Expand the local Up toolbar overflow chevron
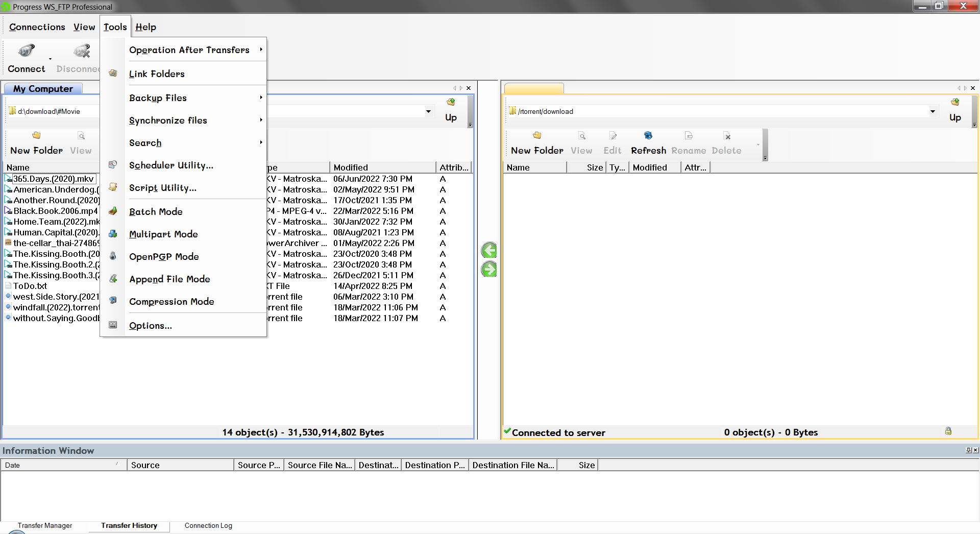Viewport: 980px width, 534px height. [x=470, y=125]
